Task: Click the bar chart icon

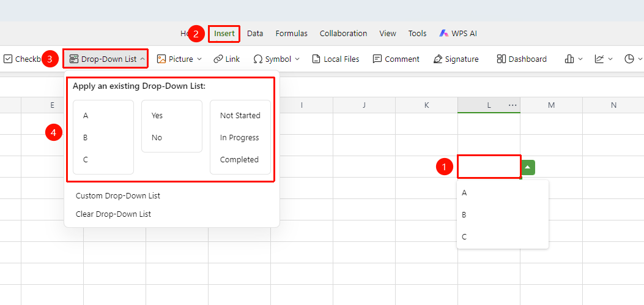Action: click(569, 59)
